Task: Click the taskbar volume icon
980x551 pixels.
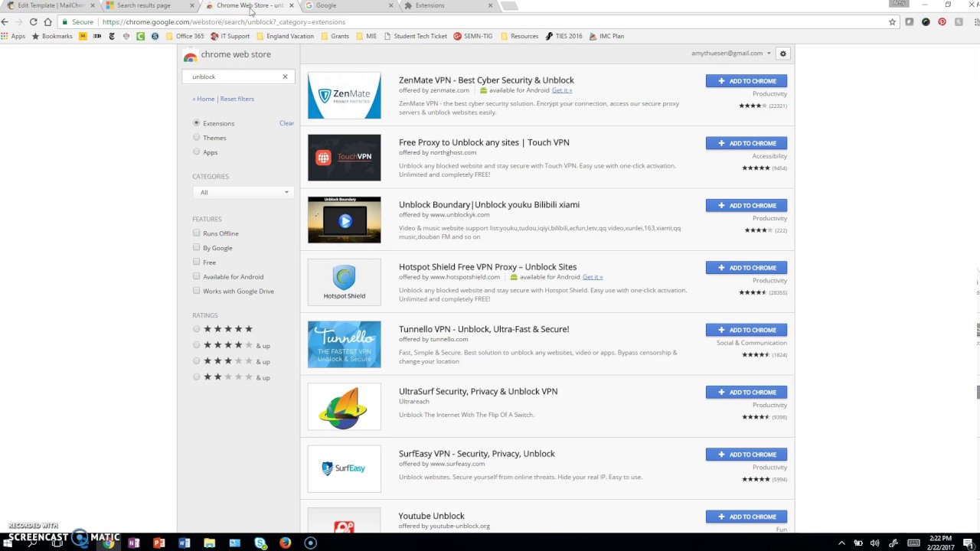Action: point(874,543)
